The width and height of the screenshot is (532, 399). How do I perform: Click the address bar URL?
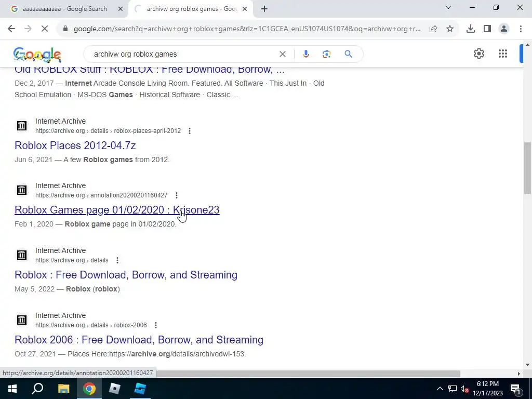tap(247, 29)
